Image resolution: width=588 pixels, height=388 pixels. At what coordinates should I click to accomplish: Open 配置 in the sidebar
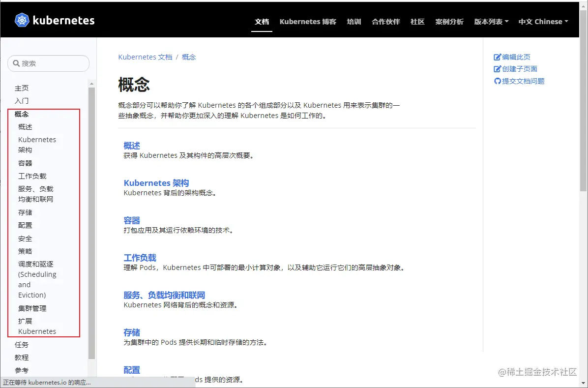tap(25, 225)
